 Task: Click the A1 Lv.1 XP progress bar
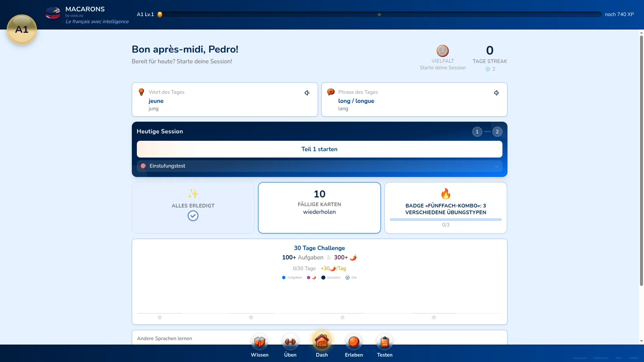[379, 14]
